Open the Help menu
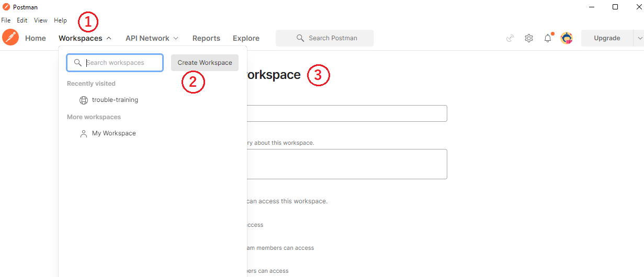Viewport: 644px width, 277px height. point(60,20)
